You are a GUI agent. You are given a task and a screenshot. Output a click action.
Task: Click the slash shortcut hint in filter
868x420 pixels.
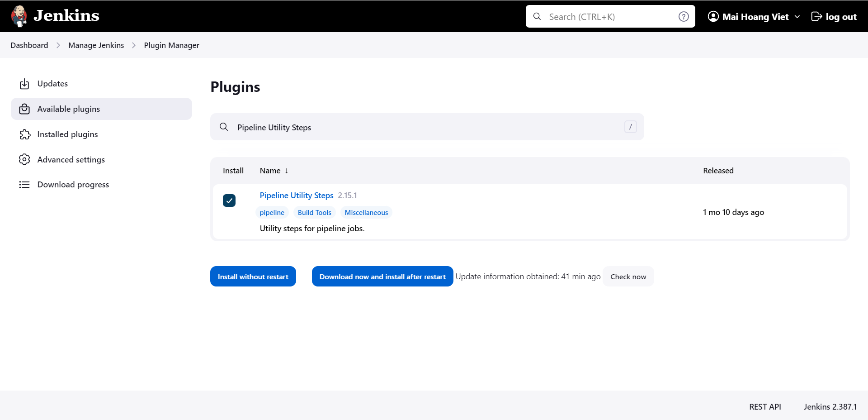click(631, 127)
